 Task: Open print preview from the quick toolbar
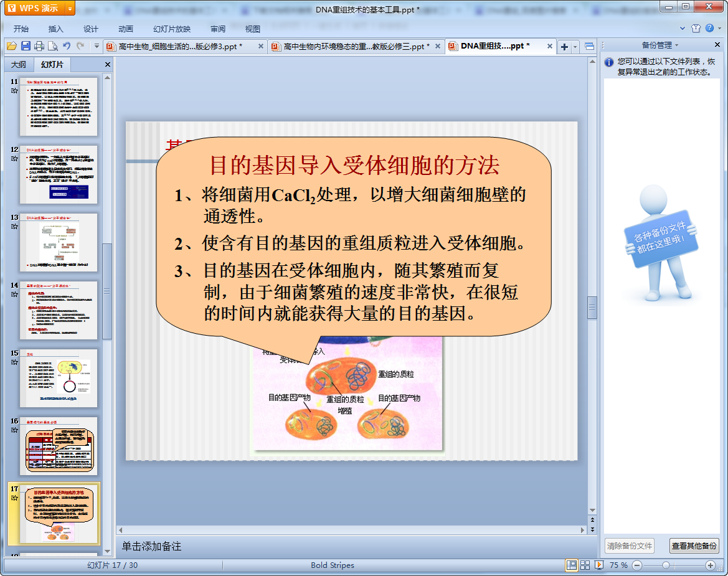52,46
